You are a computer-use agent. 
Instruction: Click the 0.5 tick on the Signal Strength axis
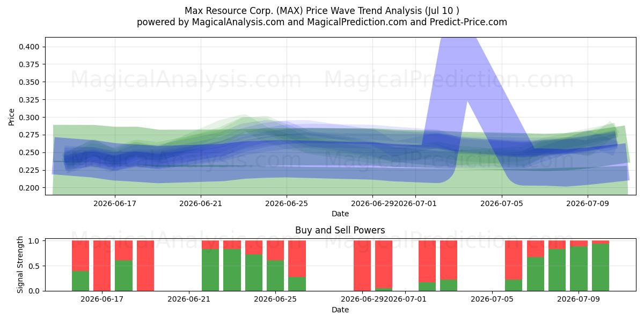pos(34,266)
